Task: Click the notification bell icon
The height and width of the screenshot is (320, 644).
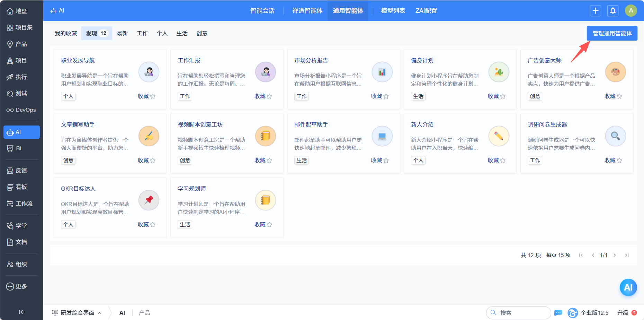Action: point(613,11)
